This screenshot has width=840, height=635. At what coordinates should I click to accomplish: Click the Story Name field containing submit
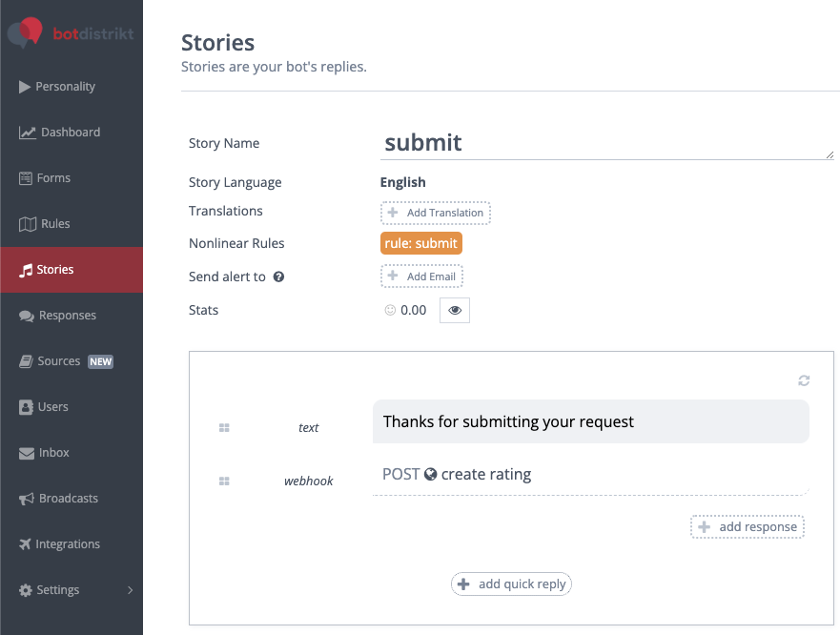pyautogui.click(x=606, y=143)
